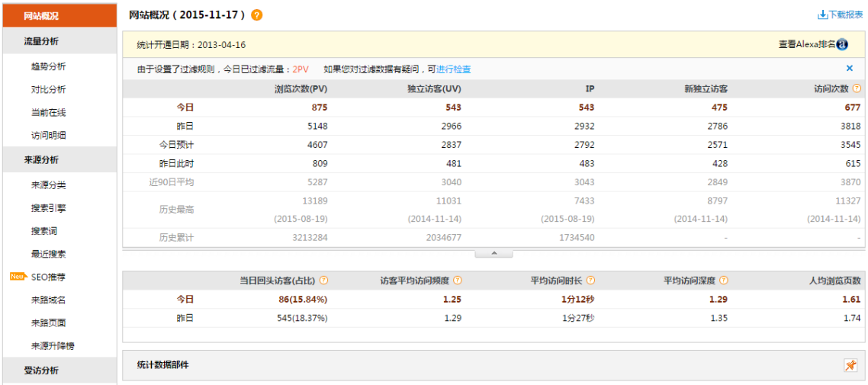Click the 浏览次数(PV) column header
Viewport: 868px width, 385px height.
tap(301, 88)
